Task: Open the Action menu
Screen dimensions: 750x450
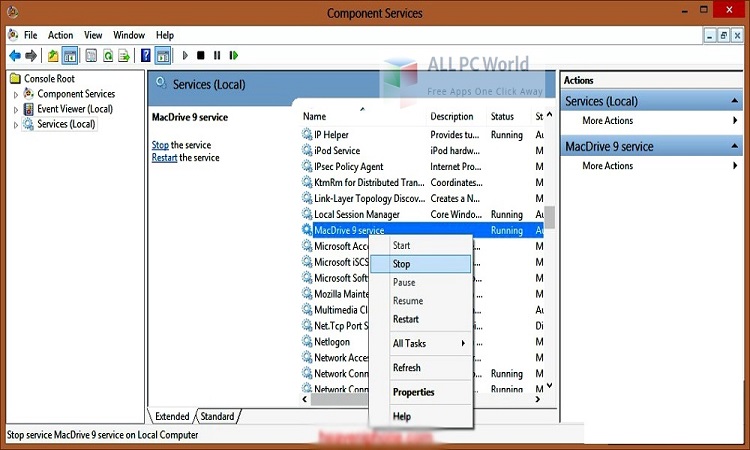Action: (60, 35)
